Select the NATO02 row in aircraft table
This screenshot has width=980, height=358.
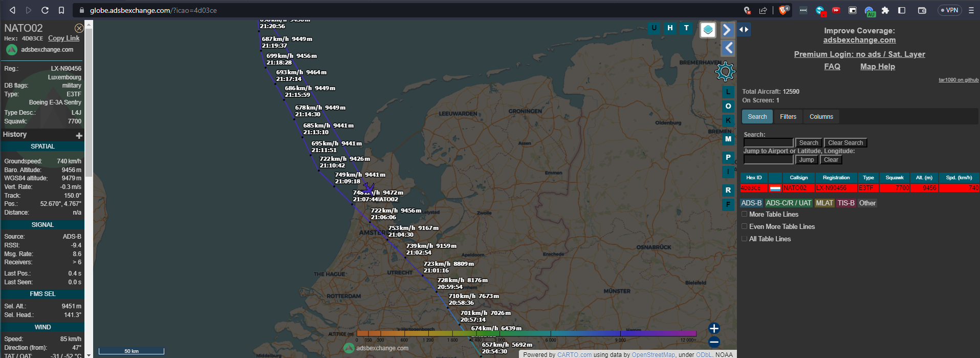860,188
